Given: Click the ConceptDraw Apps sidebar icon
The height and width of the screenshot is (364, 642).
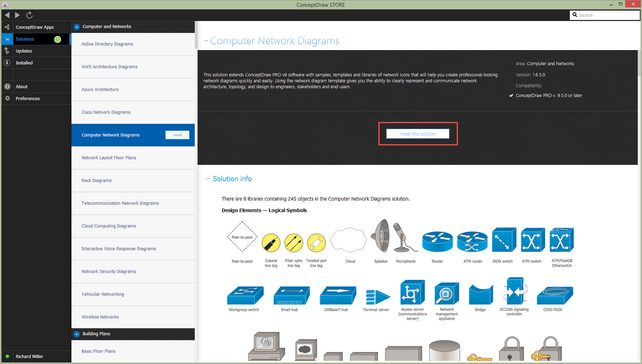Looking at the screenshot, I should [x=7, y=27].
